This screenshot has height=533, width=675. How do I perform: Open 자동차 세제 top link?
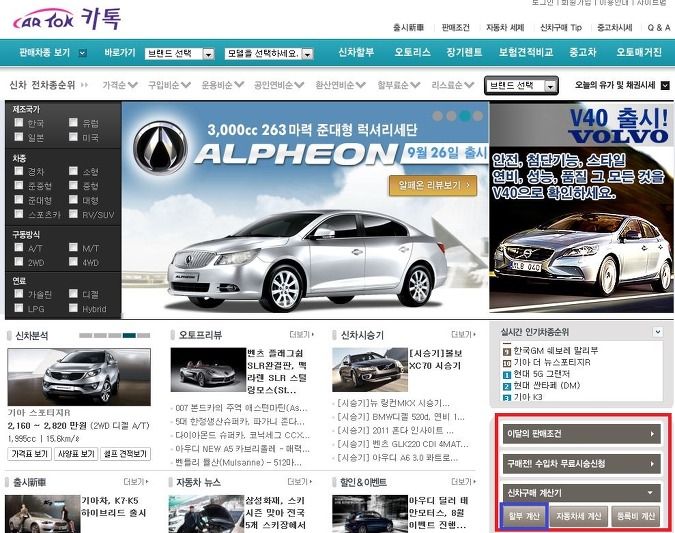click(505, 28)
